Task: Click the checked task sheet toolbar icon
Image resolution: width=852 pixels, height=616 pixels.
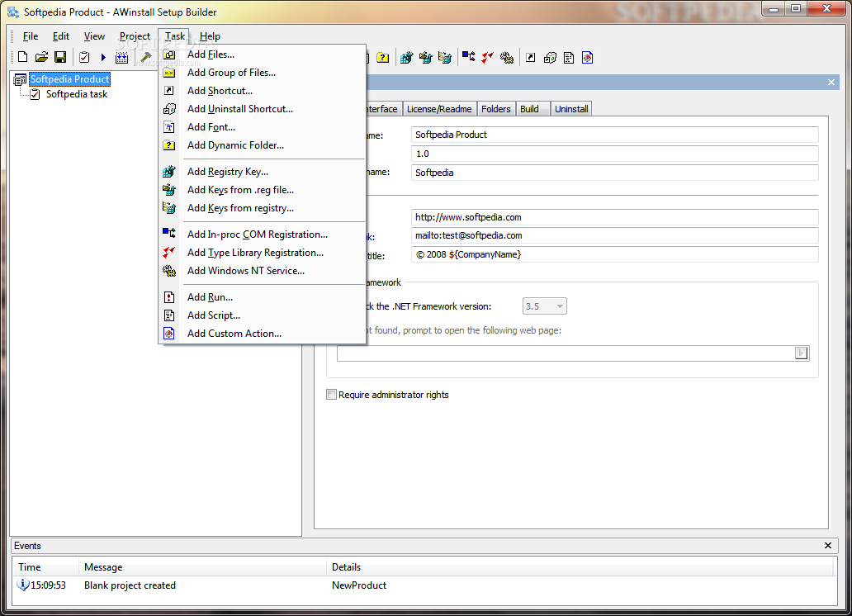Action: click(x=84, y=57)
